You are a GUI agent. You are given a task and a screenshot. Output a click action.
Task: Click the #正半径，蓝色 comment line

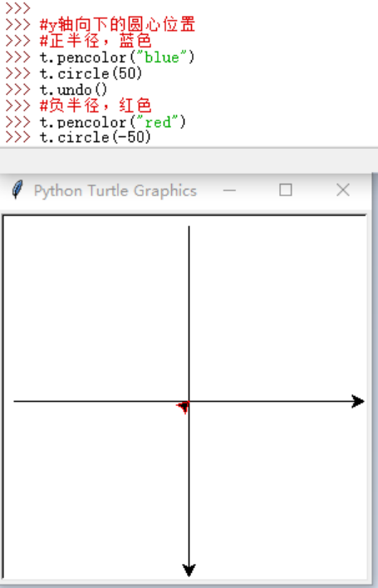click(96, 41)
